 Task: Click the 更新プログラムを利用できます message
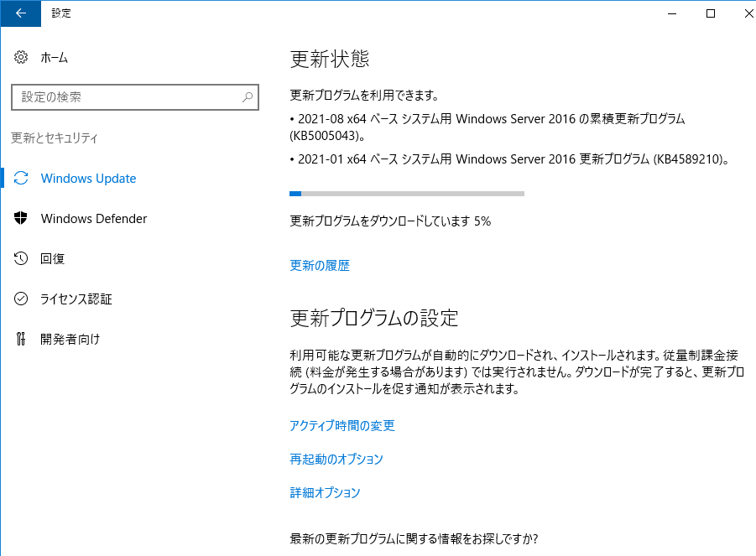364,96
